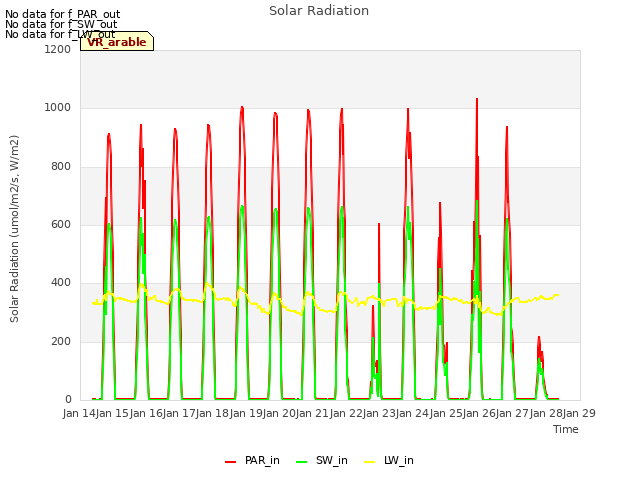Click the Jan 22 x-axis tick label
The image size is (640, 480).
tap(346, 413)
